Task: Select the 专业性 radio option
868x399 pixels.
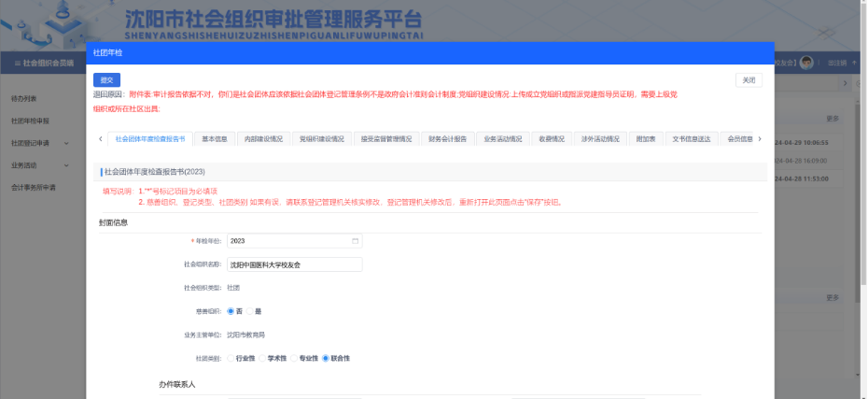Action: [295, 358]
